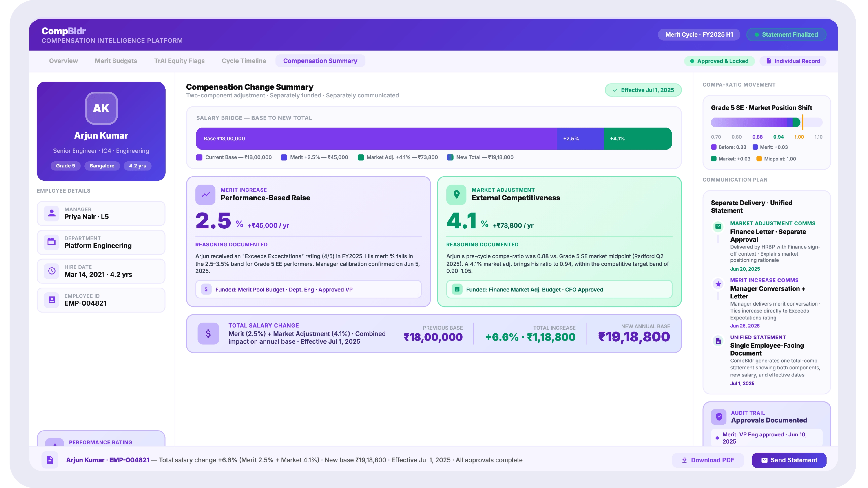The image size is (868, 488).
Task: Open the Overview tab
Action: pyautogui.click(x=63, y=61)
